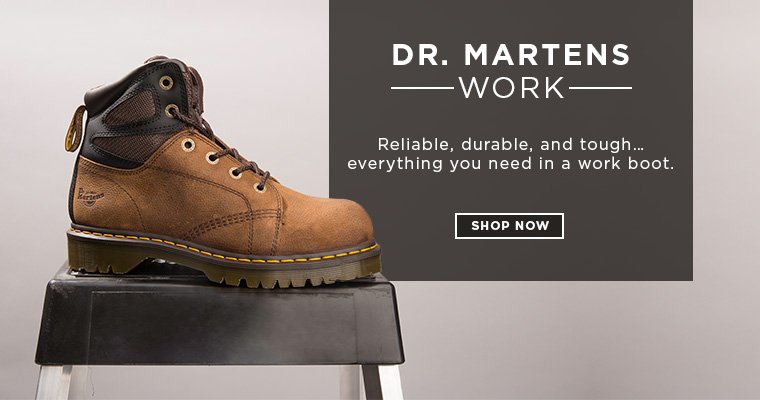Open the brown work boot product image
The image size is (760, 400).
(223, 172)
